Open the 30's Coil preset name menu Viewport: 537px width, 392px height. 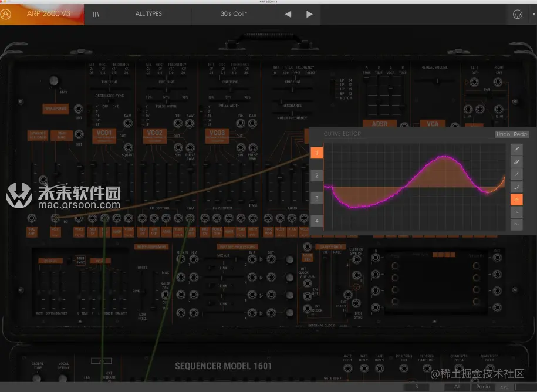tap(234, 13)
